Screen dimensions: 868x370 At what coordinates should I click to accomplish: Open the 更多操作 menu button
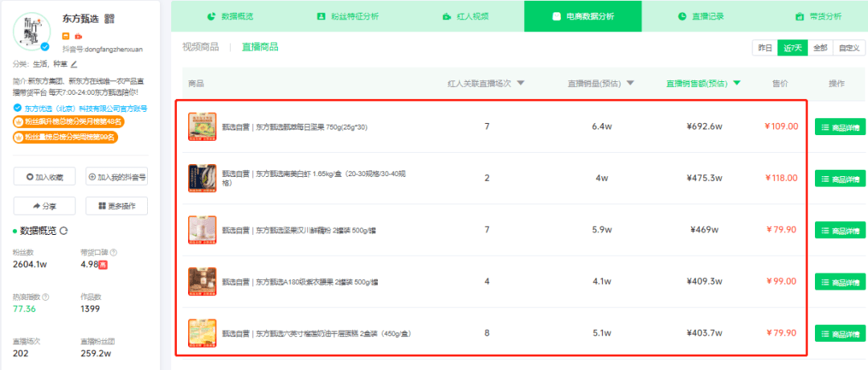point(117,206)
